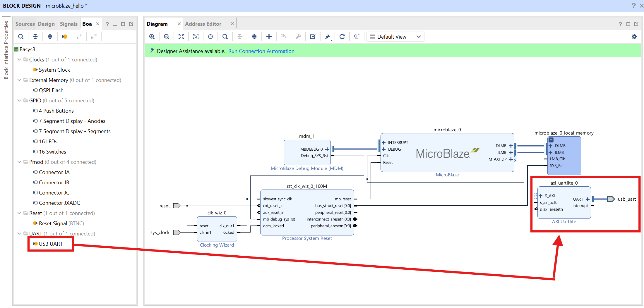Select 7 Segment Display - Segments
Image resolution: width=644 pixels, height=308 pixels.
(x=75, y=131)
